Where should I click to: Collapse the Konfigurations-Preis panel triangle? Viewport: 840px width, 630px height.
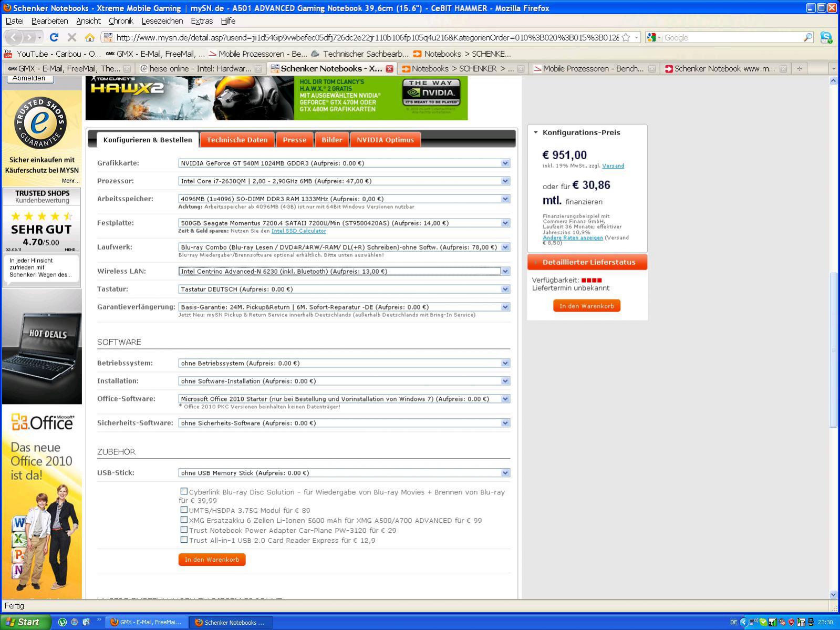point(536,132)
